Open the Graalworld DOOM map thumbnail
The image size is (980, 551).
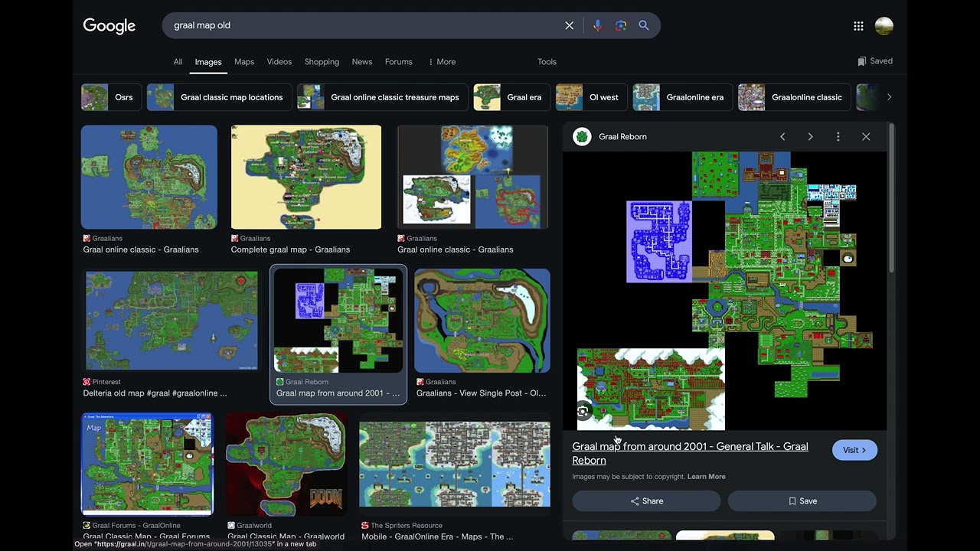(x=286, y=465)
